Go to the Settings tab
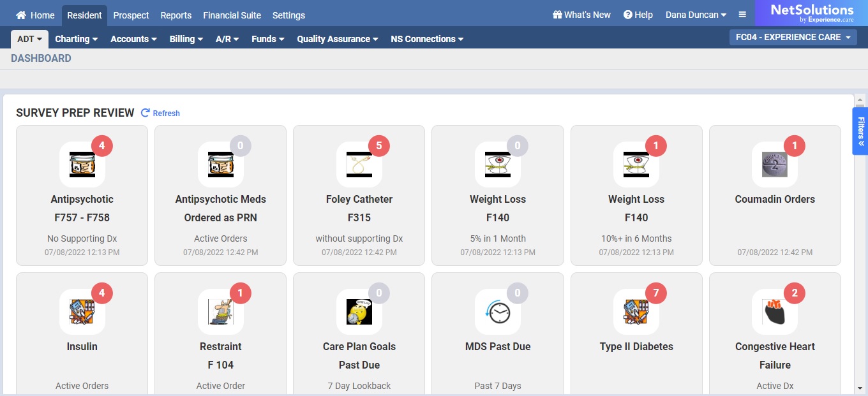 click(x=288, y=15)
